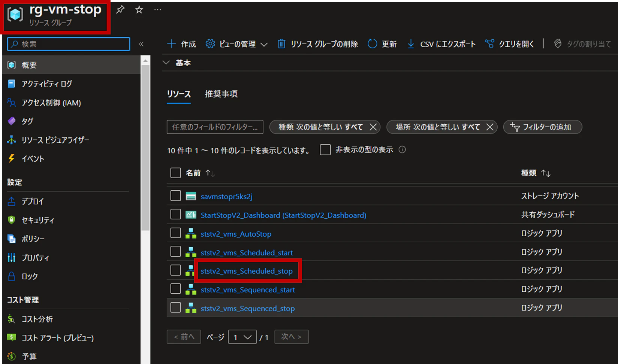Mark resource group as favorite star

[x=139, y=10]
